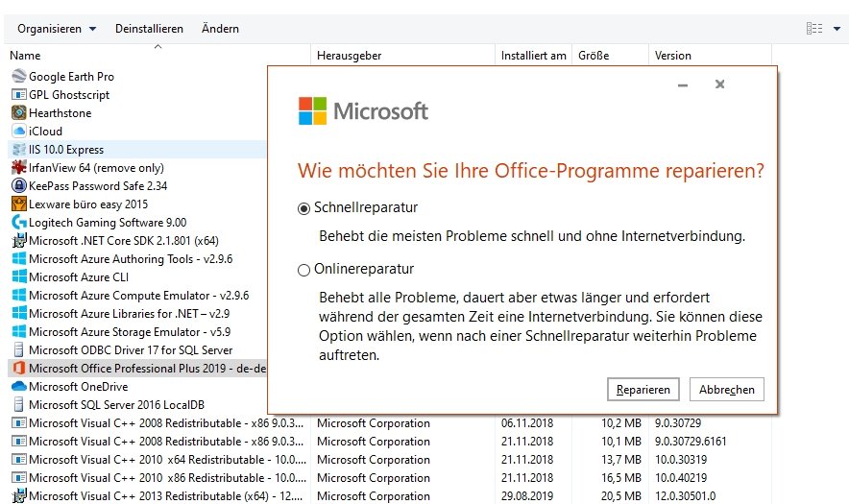Select Microsoft Visual C++ 2008 row dated 06.11.2018
Screen dimensions: 849x504
[390, 422]
